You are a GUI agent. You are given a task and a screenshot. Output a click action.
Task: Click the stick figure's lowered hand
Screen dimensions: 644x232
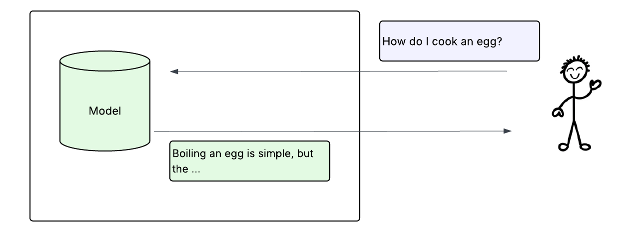click(x=557, y=113)
